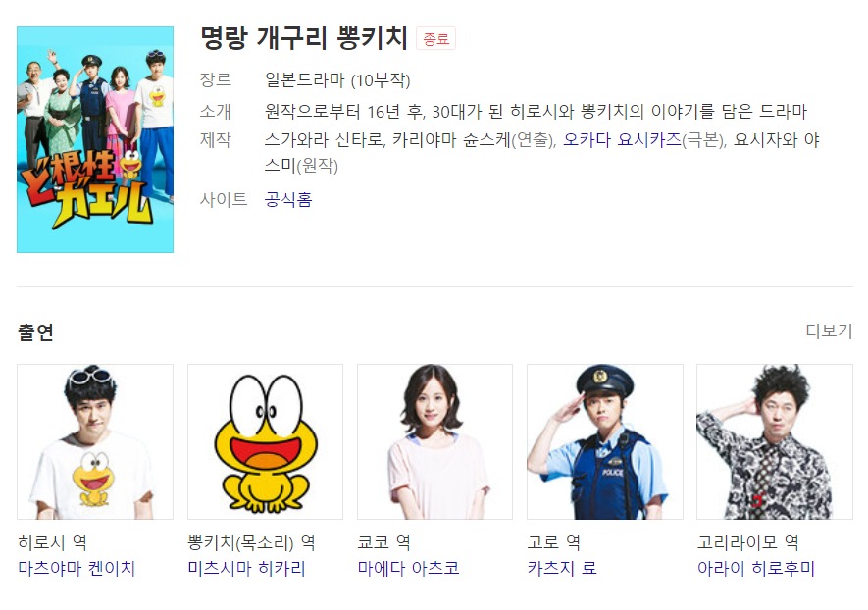Expand cast list with 더보기
The image size is (868, 610).
829,331
